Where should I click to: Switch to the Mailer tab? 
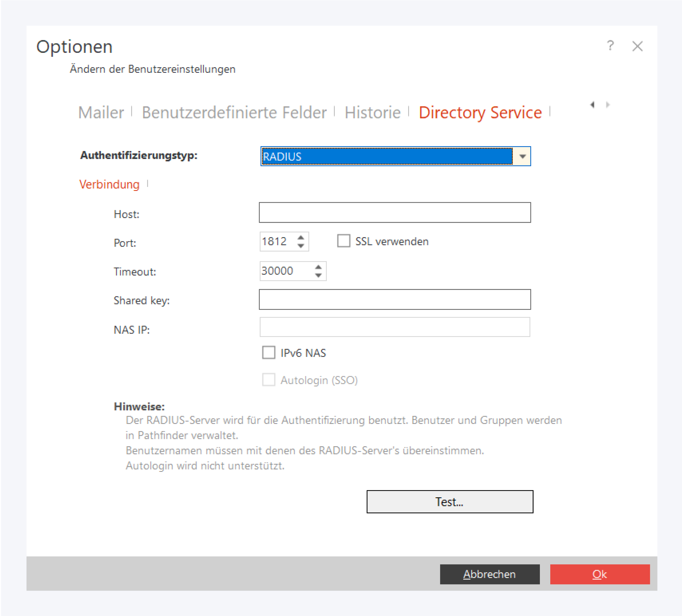[101, 112]
